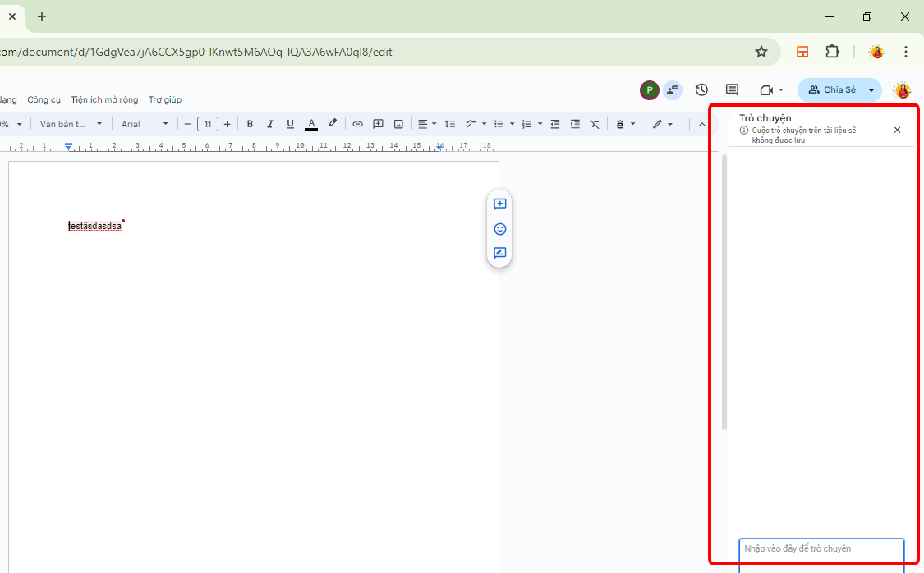The width and height of the screenshot is (924, 573).
Task: Insert image using toolbar icon
Action: point(398,124)
